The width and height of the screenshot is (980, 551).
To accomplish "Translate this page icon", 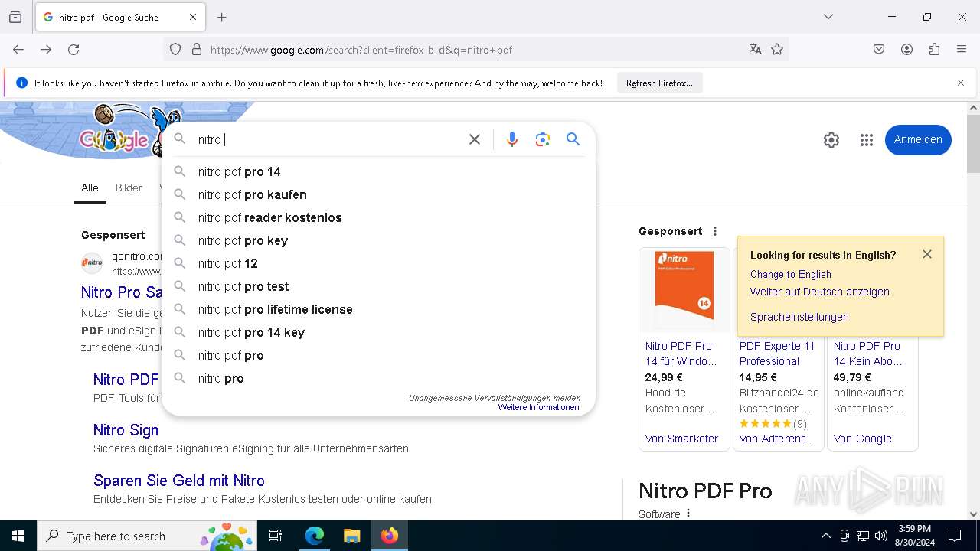I will tap(756, 50).
